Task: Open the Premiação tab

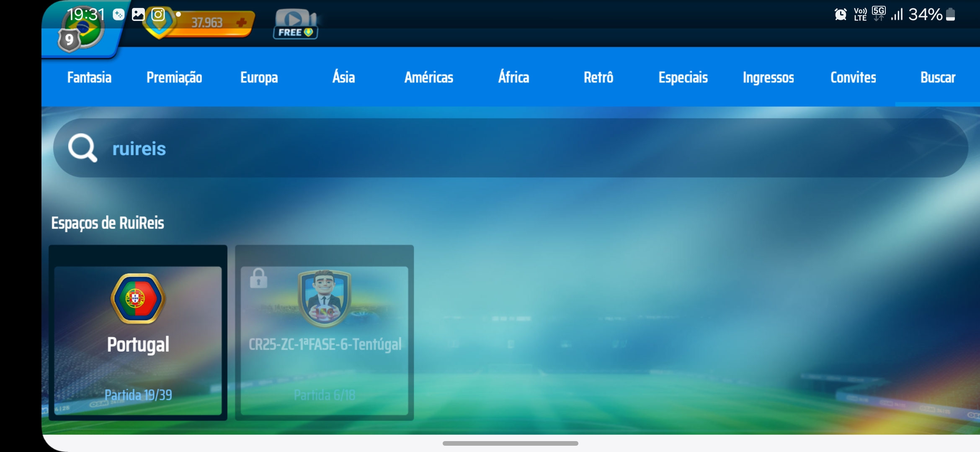Action: coord(174,77)
